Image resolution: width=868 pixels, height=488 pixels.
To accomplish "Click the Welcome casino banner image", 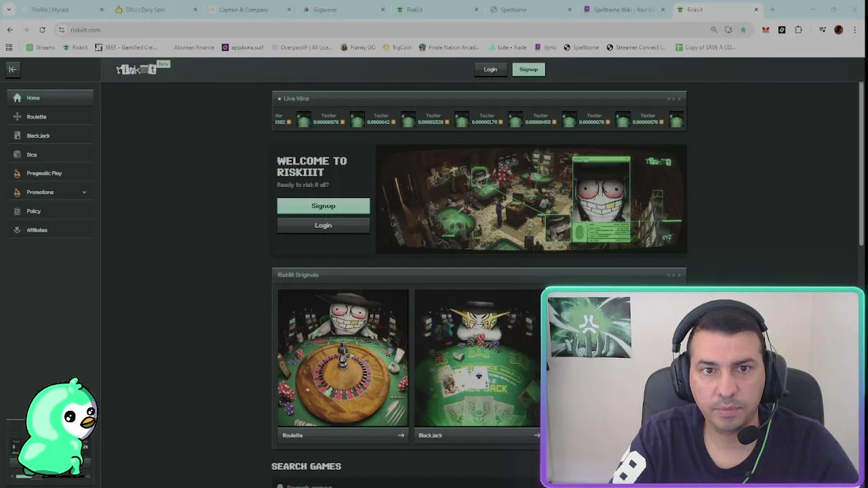I will click(x=531, y=199).
